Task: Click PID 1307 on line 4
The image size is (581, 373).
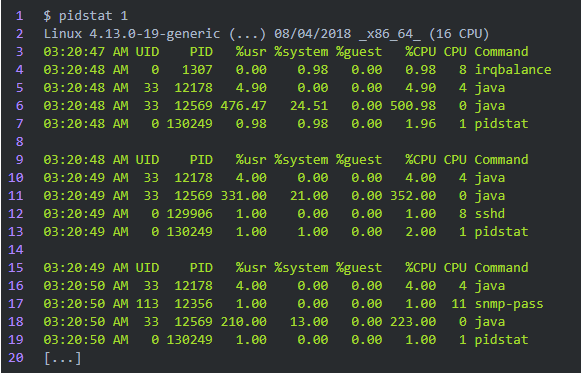Action: point(197,70)
